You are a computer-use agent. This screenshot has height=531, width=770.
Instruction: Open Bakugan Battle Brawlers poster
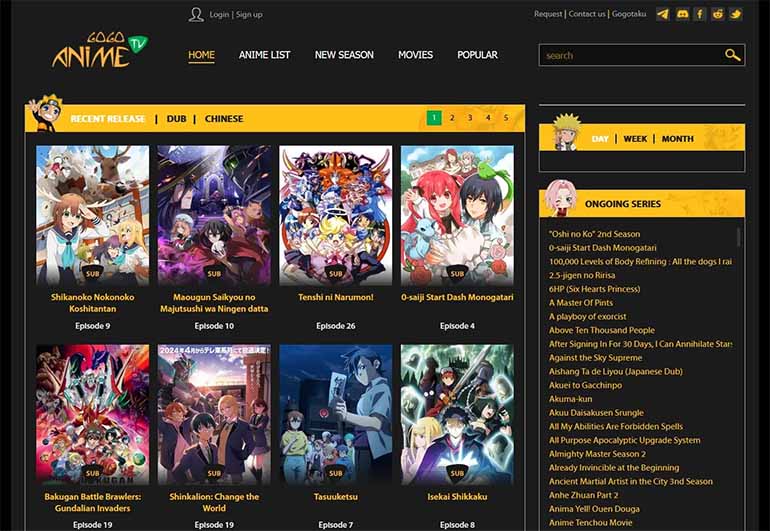coord(92,415)
